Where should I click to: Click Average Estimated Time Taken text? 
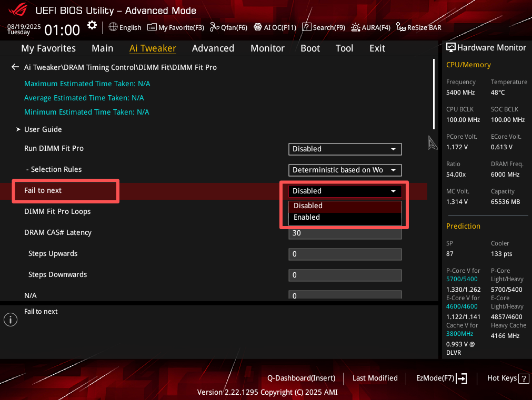point(84,98)
